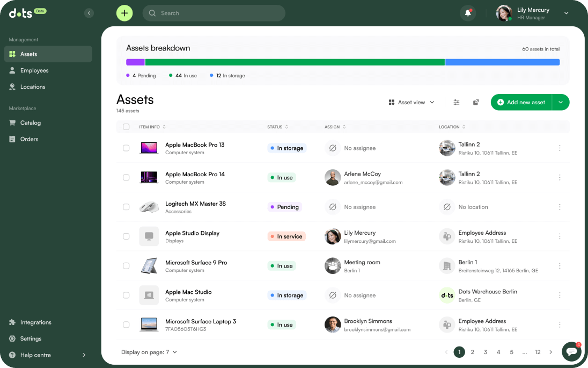Open the Asset view dropdown
The height and width of the screenshot is (368, 588).
coord(411,102)
